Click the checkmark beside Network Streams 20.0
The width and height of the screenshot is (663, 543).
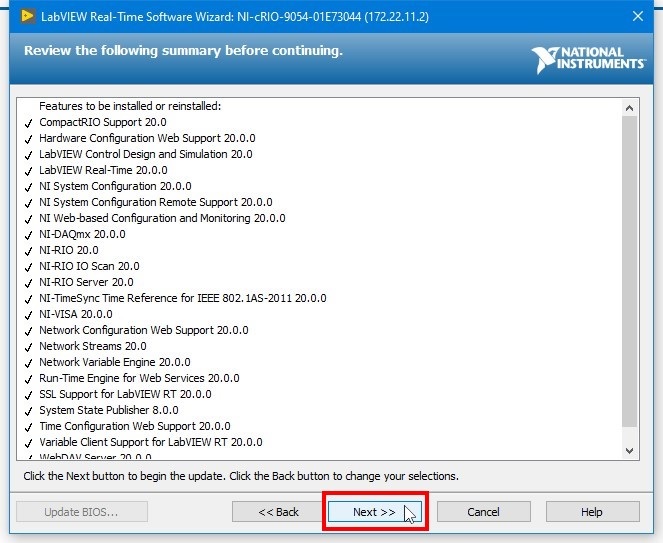tap(28, 347)
